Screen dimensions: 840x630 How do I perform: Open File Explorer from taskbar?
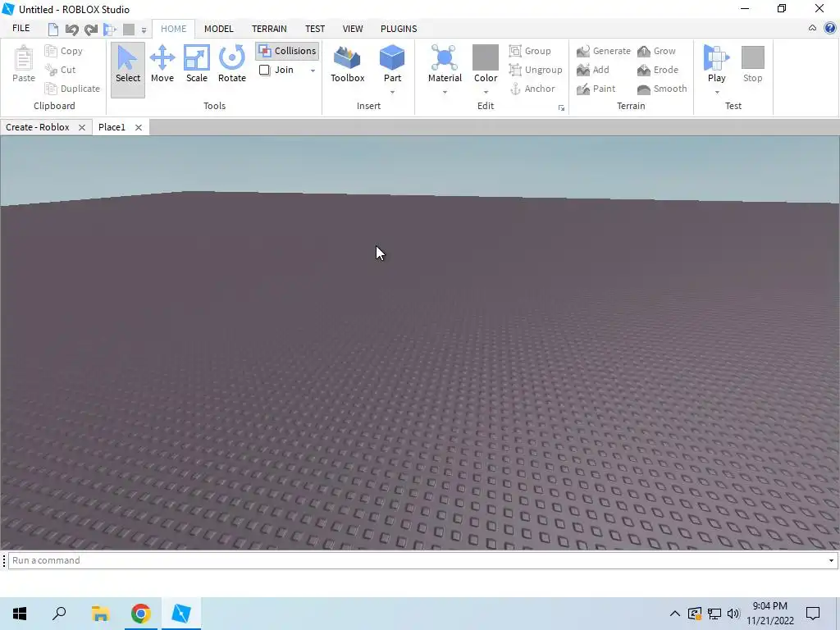100,614
